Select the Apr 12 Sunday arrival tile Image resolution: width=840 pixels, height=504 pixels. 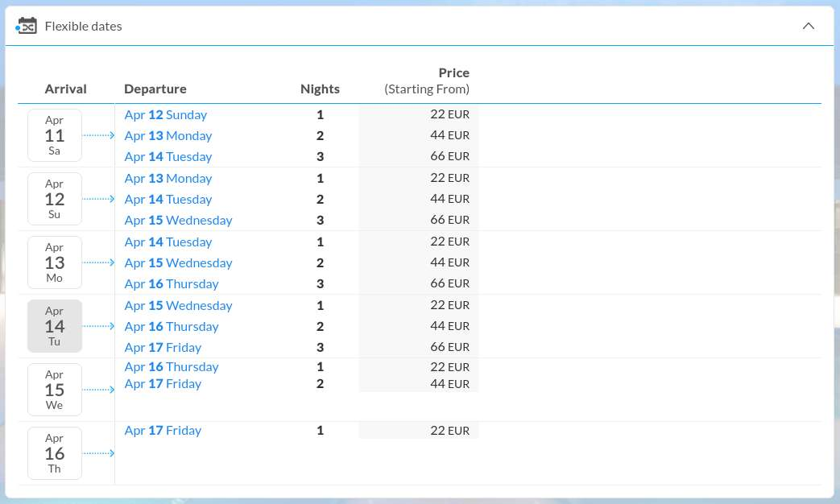point(55,199)
